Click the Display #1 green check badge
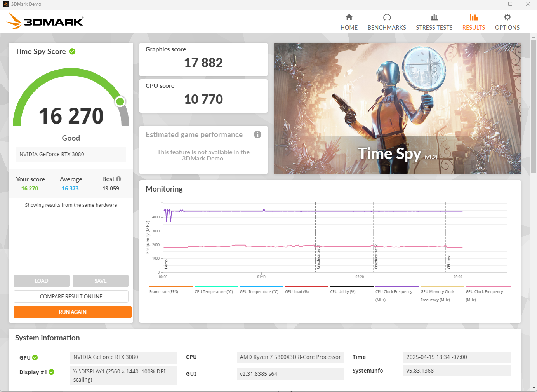537x392 pixels. [51, 372]
